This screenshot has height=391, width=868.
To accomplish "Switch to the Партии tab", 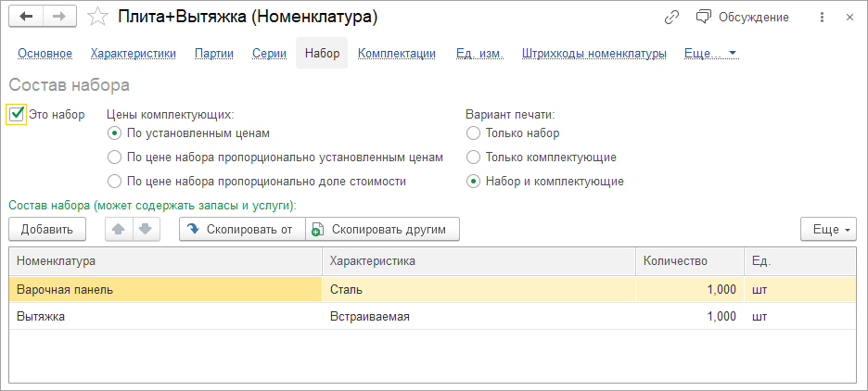I will coord(213,53).
